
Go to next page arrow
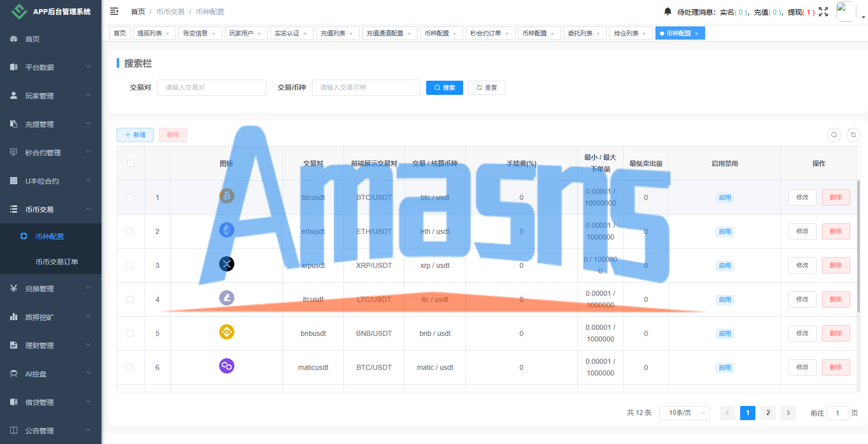click(788, 413)
